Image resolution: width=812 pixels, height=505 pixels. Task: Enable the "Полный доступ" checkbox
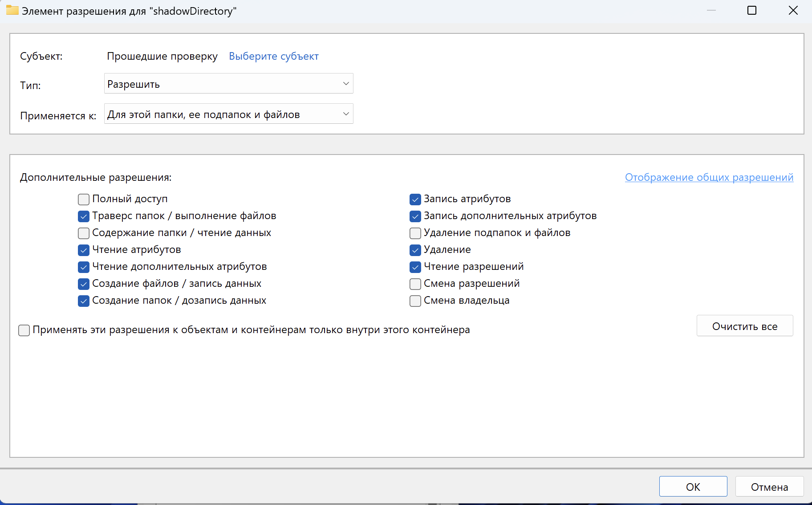84,199
